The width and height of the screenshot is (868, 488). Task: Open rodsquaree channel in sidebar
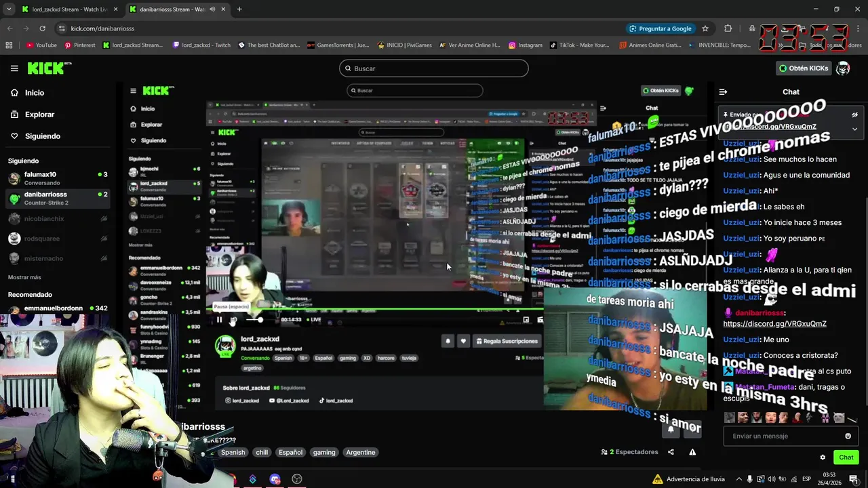coord(57,239)
